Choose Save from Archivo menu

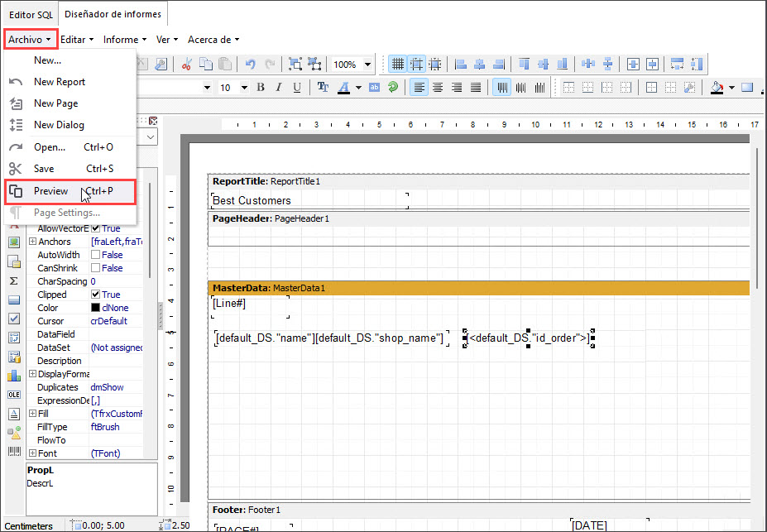(x=70, y=169)
